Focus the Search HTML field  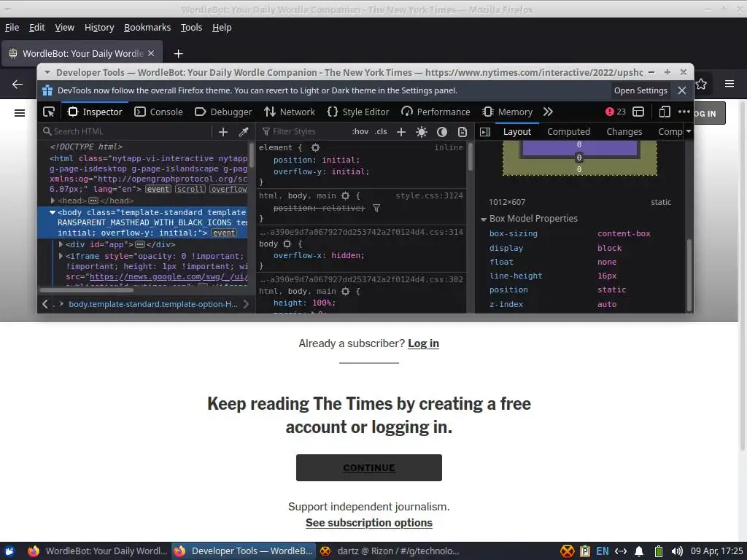(125, 131)
